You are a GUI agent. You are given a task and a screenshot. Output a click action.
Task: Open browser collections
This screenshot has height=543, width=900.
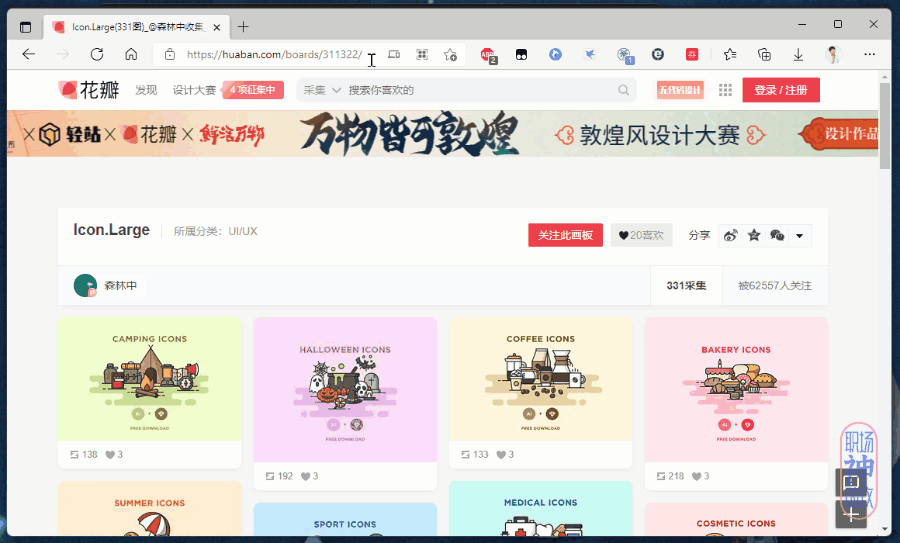(765, 55)
